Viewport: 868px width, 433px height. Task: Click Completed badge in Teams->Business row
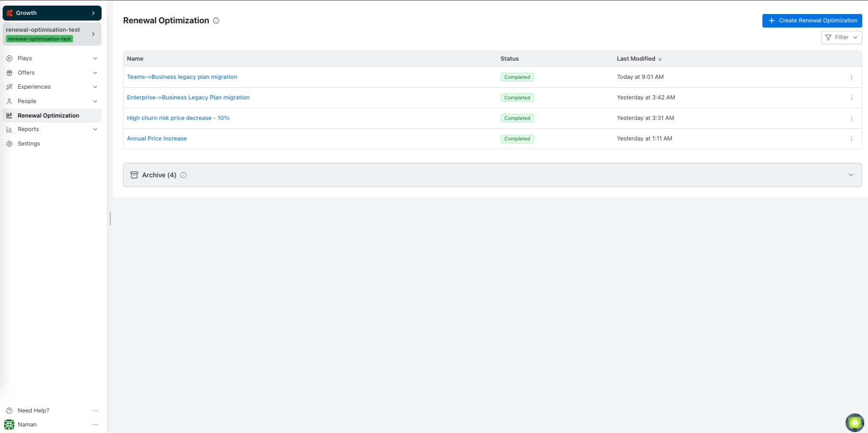517,77
